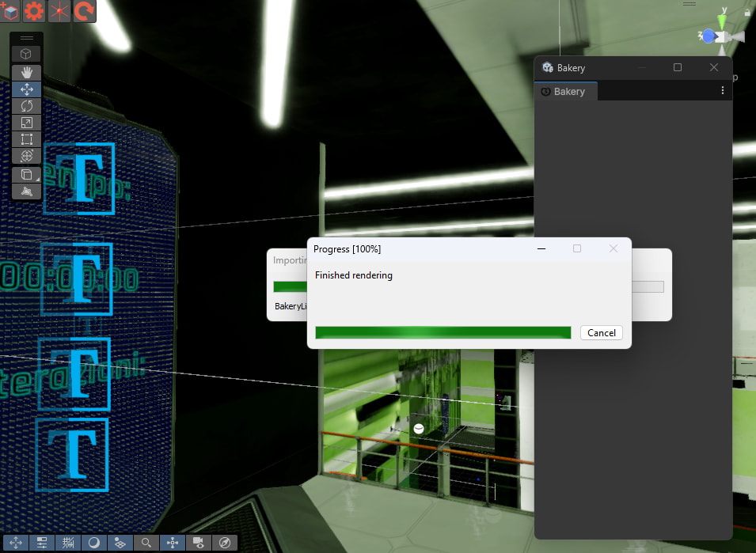Select the Scale tool
756x553 pixels.
pyautogui.click(x=26, y=123)
